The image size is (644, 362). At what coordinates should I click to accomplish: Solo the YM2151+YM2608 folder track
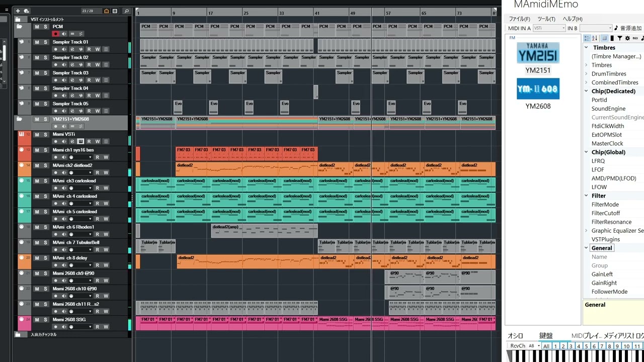[x=45, y=119]
